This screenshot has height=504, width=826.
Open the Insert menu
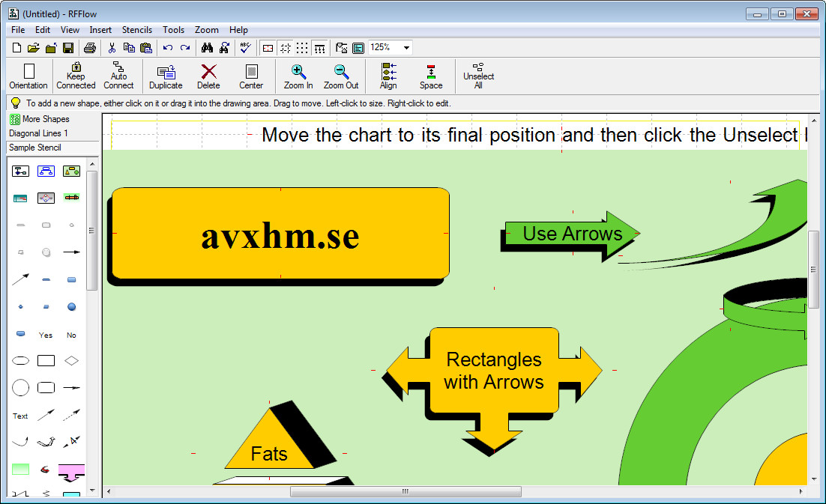(x=100, y=30)
